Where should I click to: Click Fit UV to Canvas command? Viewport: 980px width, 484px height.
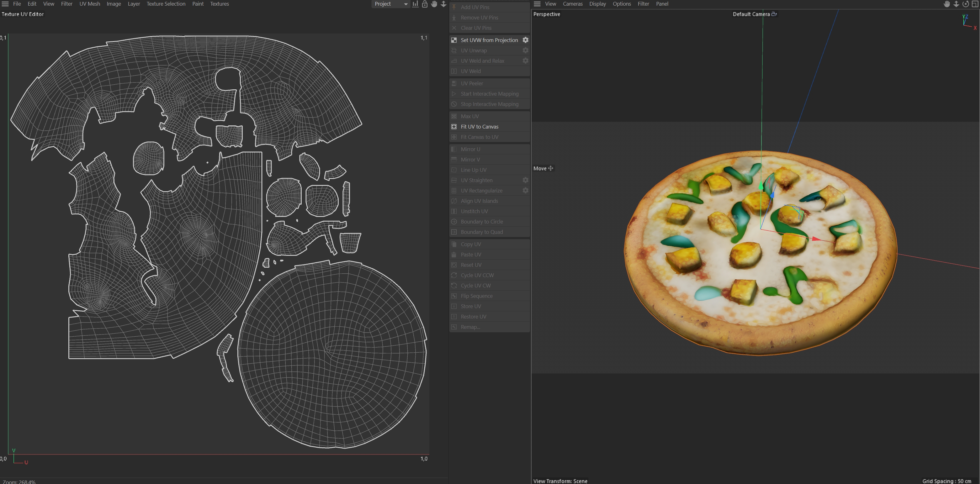coord(479,127)
